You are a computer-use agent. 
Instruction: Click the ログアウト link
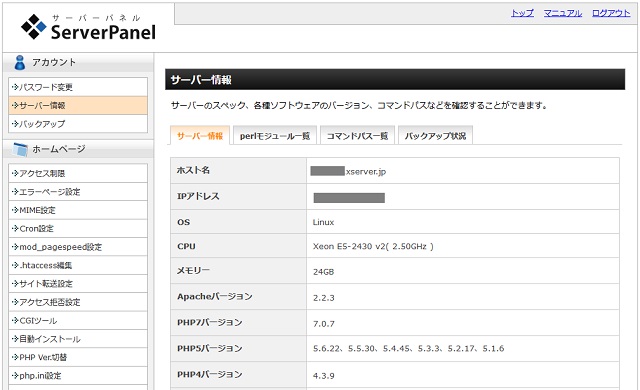pos(611,13)
